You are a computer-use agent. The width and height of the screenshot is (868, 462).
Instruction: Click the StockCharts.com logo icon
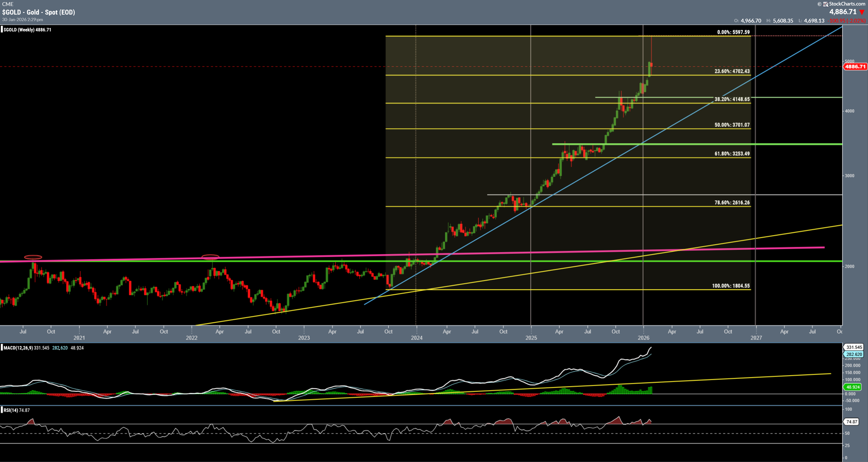pos(826,4)
